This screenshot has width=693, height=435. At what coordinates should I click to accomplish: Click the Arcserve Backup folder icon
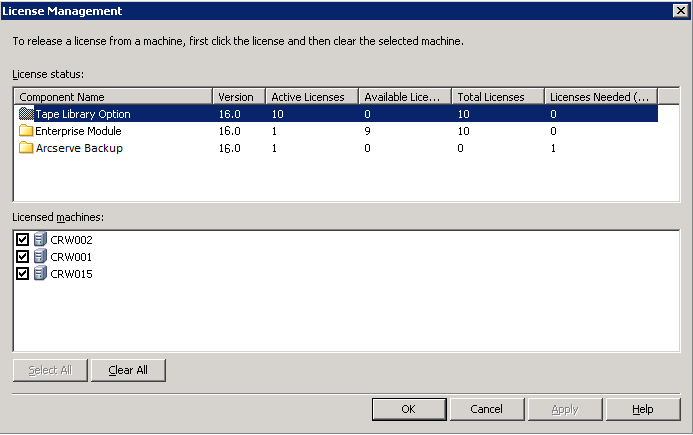(26, 147)
